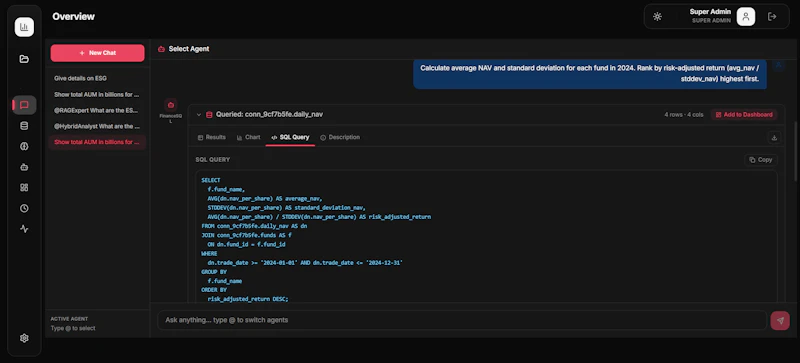Start a New Chat
This screenshot has height=363, width=800.
(97, 53)
